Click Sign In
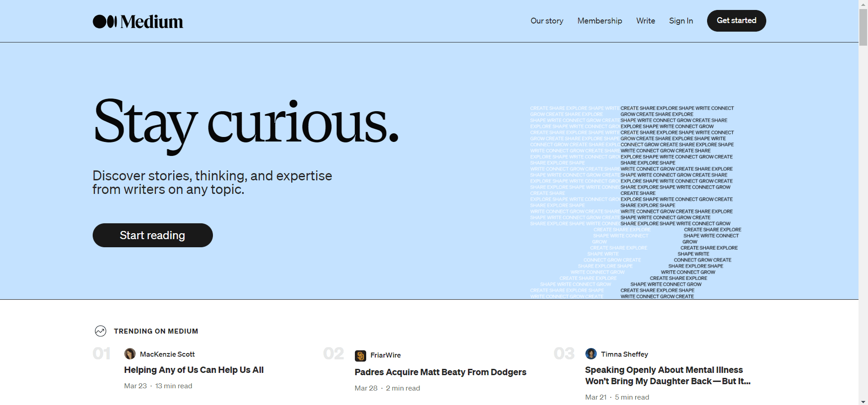The height and width of the screenshot is (405, 868). (681, 21)
